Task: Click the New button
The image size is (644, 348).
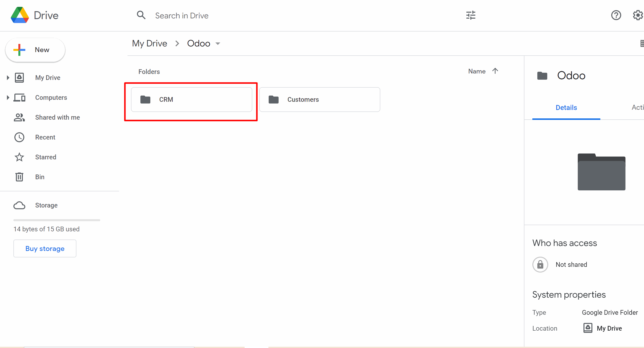Action: (x=35, y=50)
